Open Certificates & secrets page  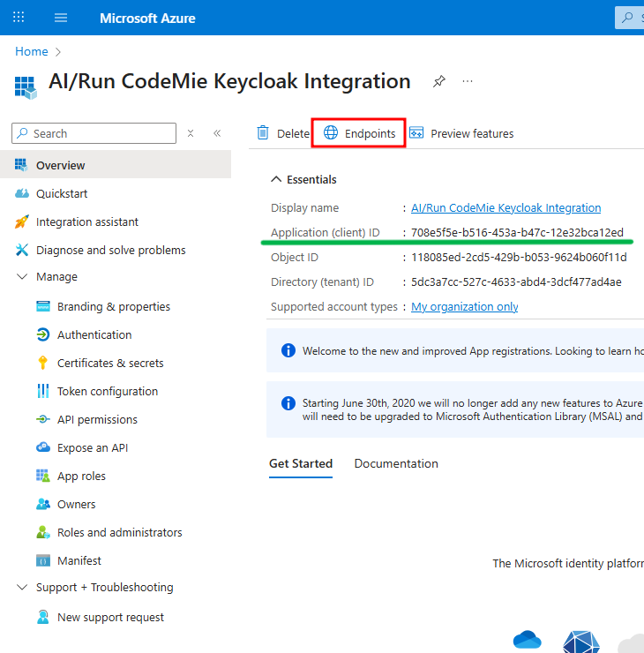tap(110, 363)
